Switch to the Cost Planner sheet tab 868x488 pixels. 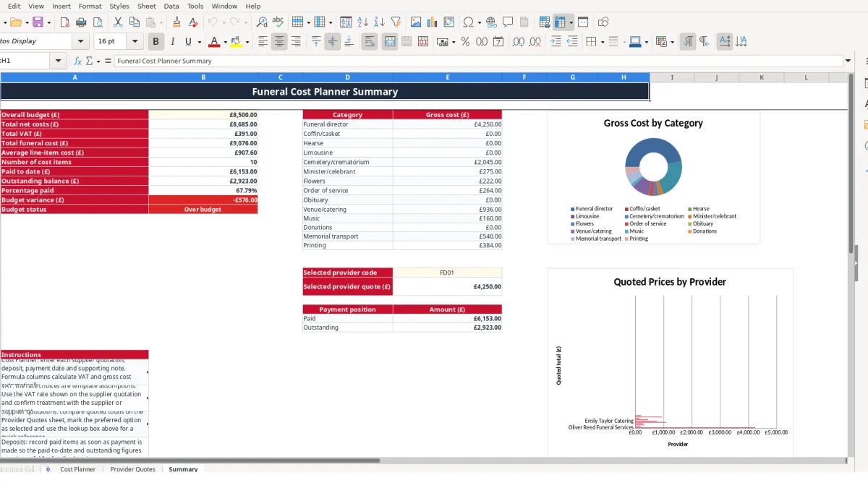pos(77,469)
